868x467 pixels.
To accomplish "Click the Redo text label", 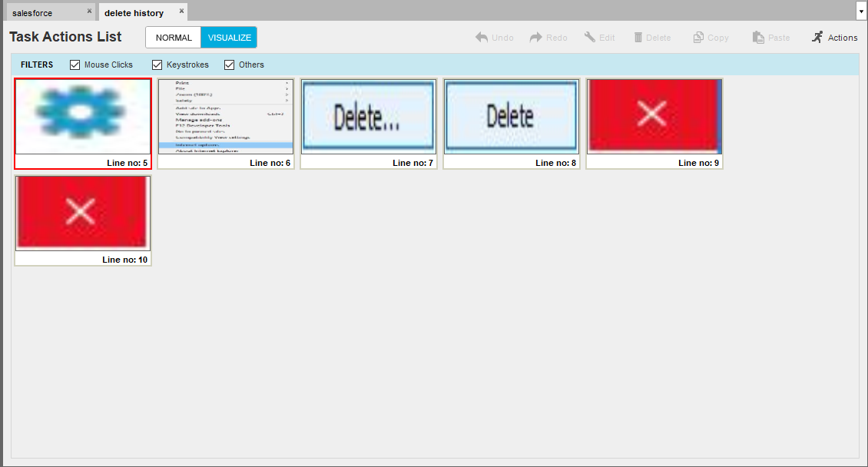I will click(557, 38).
